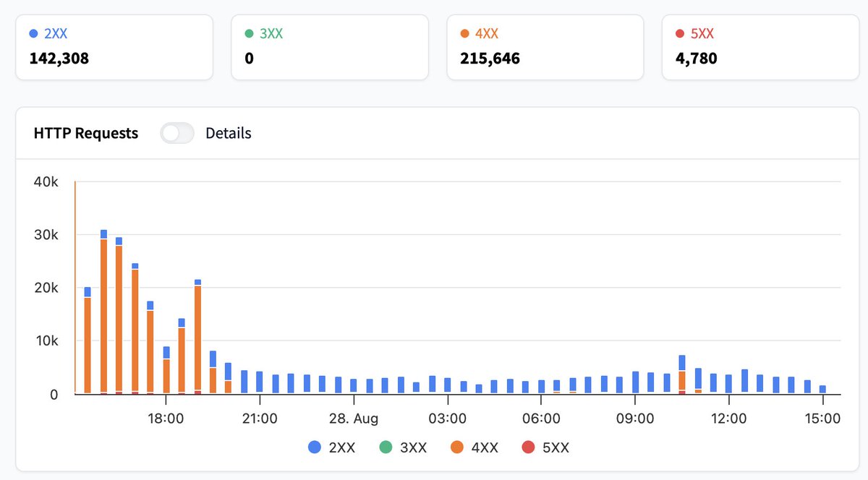Image resolution: width=868 pixels, height=480 pixels.
Task: Toggle the 5XX series legend label
Action: tap(556, 448)
